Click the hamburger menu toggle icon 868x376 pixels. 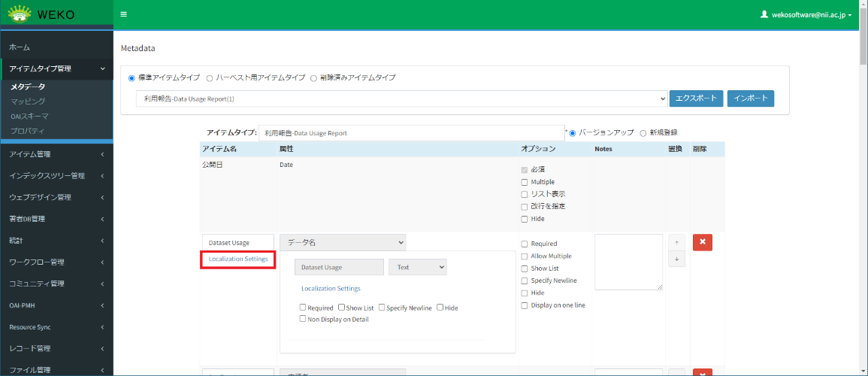pos(123,14)
